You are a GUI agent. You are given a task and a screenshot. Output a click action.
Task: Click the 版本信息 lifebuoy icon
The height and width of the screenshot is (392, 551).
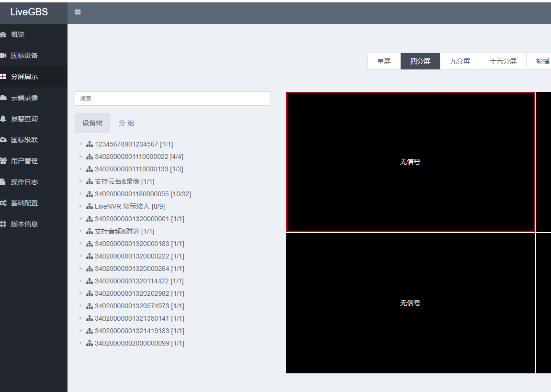click(x=3, y=224)
